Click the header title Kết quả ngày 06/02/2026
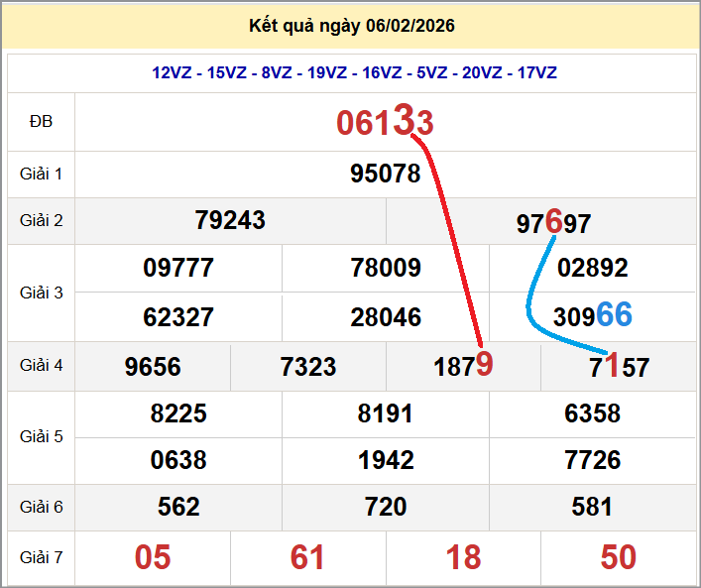This screenshot has width=701, height=588. pos(351,26)
